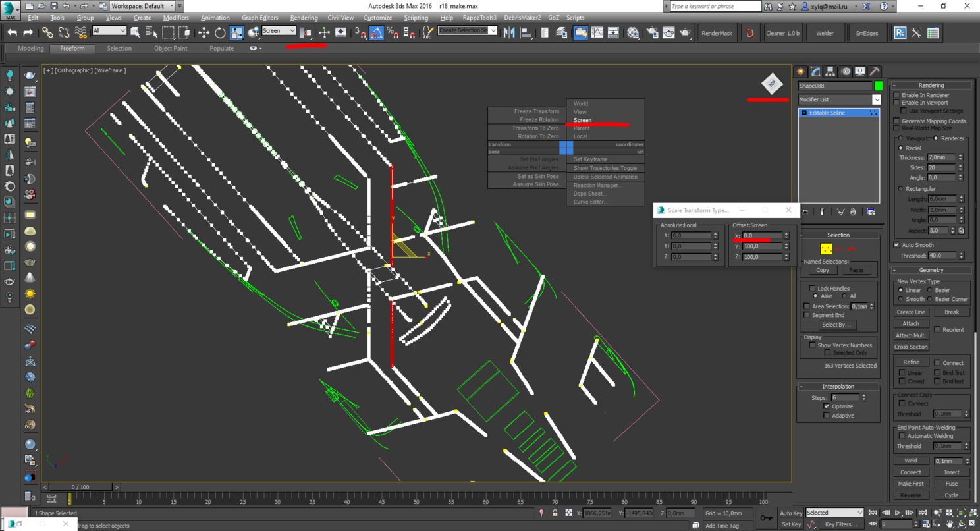Open the Screen reference coordinate dropdown
The image size is (980, 531).
click(279, 31)
